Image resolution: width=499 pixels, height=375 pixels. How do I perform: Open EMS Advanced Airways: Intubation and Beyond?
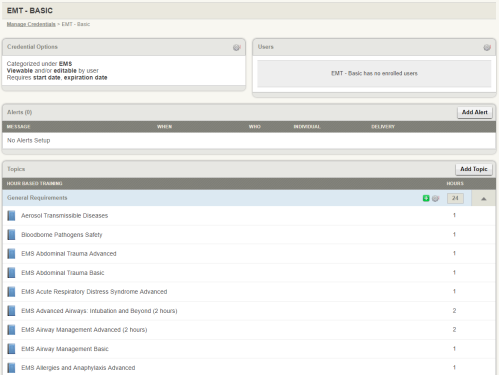[99, 311]
